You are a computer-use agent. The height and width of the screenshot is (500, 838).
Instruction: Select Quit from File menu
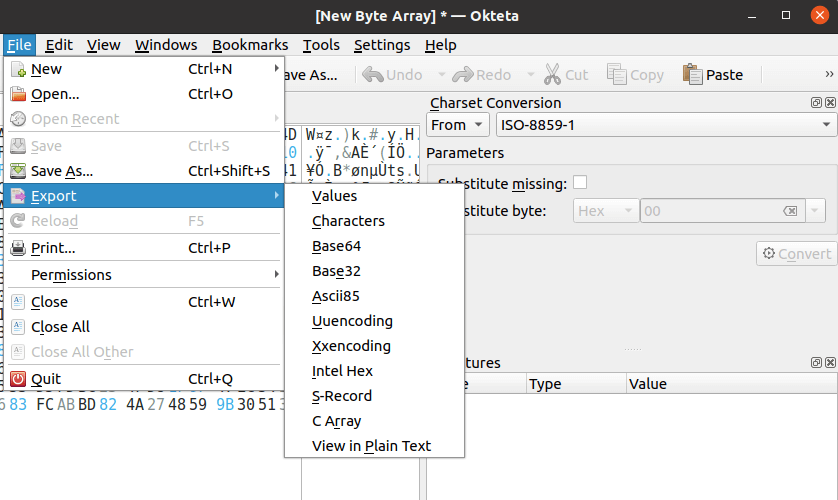(x=144, y=379)
